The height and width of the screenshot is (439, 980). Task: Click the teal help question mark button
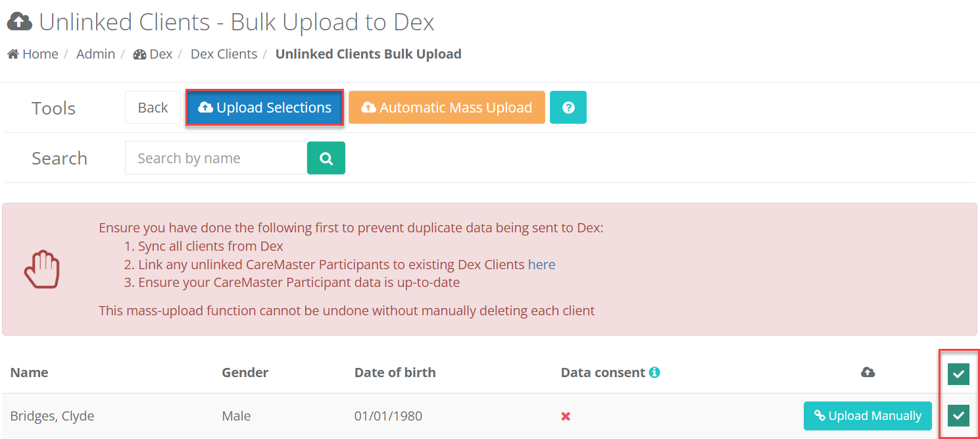pos(568,107)
